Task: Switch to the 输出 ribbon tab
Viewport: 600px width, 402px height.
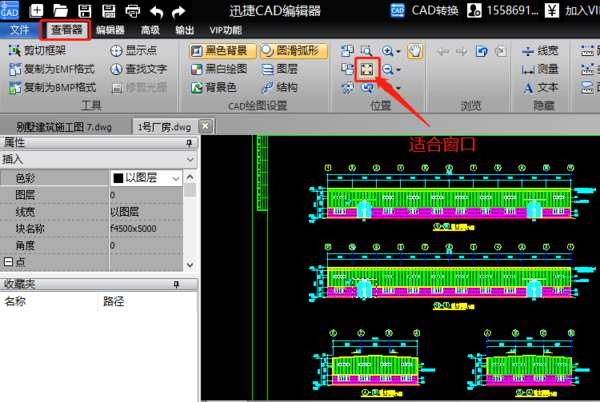Action: (x=185, y=30)
